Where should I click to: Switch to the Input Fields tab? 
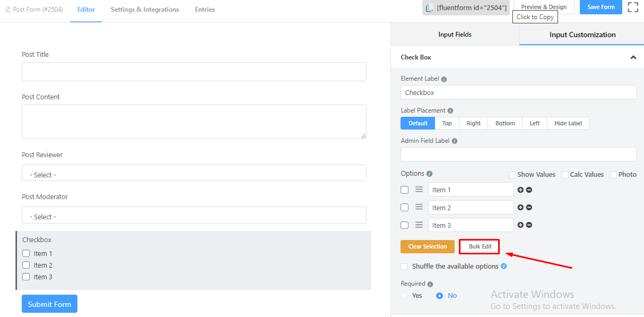tap(455, 35)
